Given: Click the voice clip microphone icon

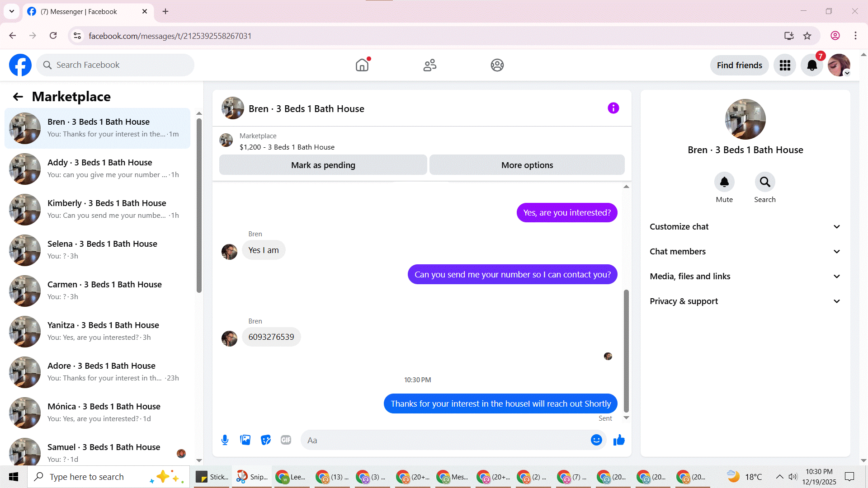Looking at the screenshot, I should click(x=225, y=440).
